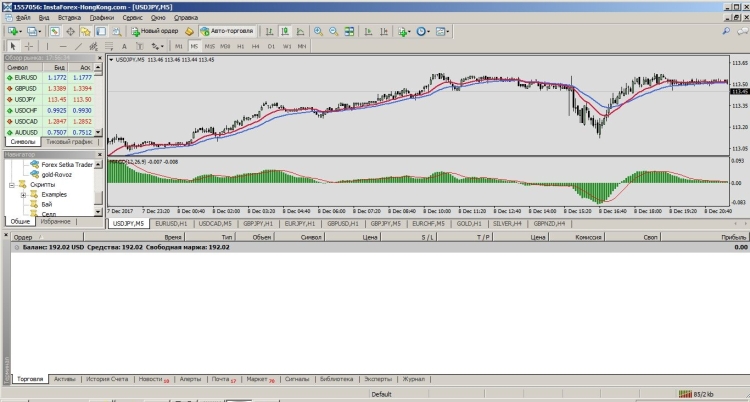Toggle the Navigator panel toolbar button
750x402 pixels.
(x=86, y=32)
